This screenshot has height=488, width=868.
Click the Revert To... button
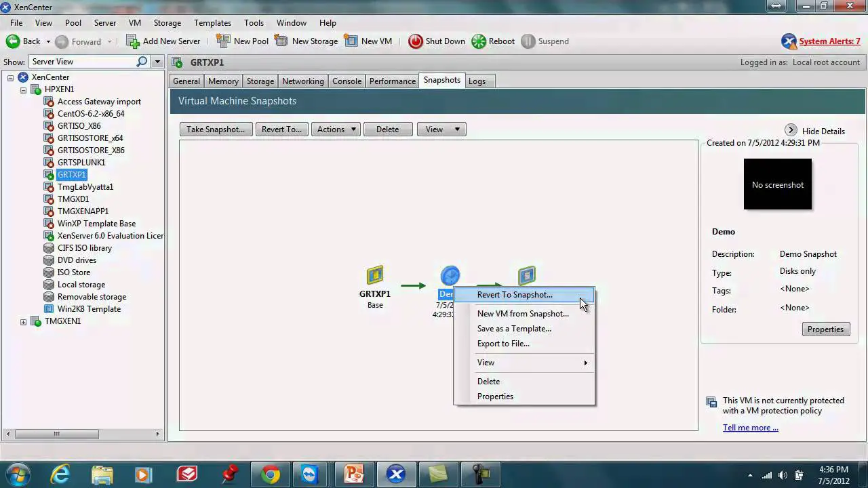(x=281, y=129)
